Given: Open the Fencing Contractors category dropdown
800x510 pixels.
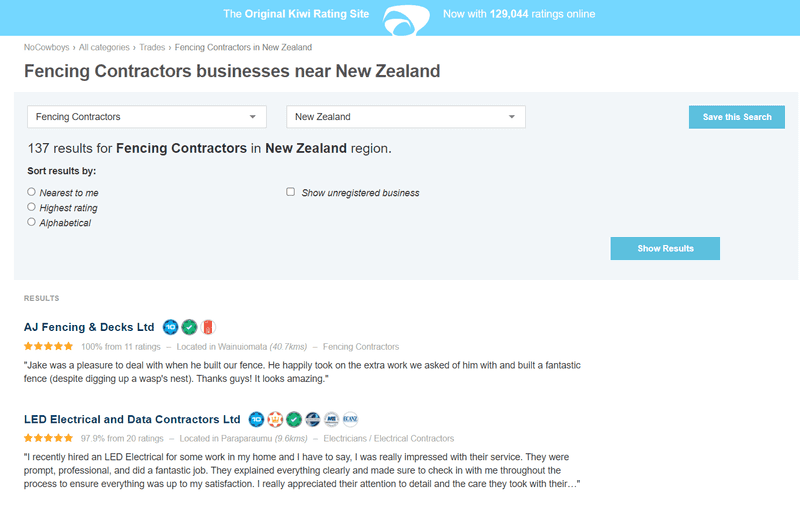Looking at the screenshot, I should 147,117.
